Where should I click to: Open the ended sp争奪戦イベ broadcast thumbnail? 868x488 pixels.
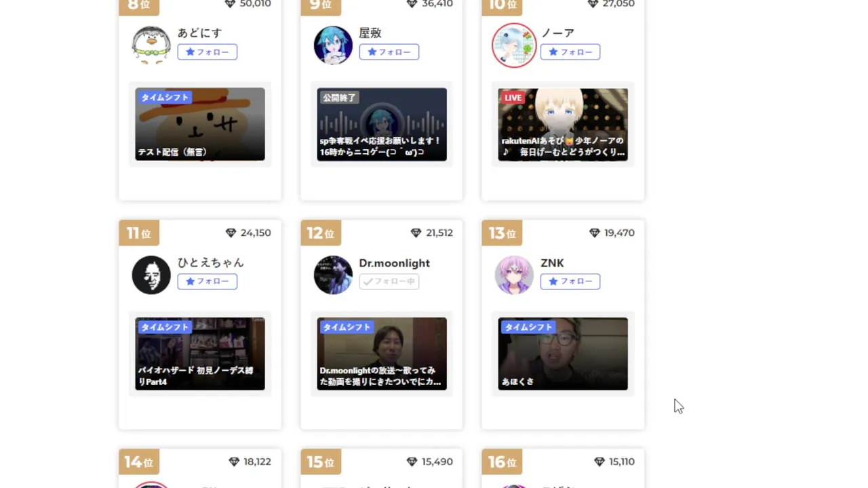(x=382, y=124)
